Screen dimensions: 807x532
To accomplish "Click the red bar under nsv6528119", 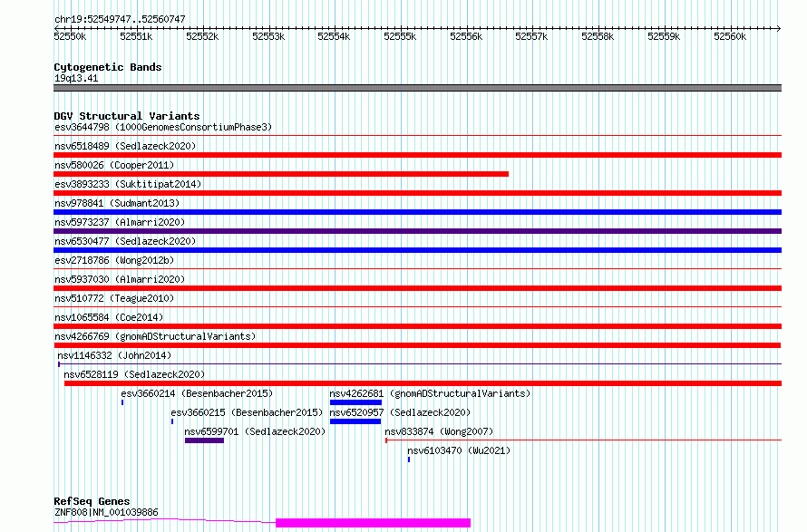I will coord(423,383).
